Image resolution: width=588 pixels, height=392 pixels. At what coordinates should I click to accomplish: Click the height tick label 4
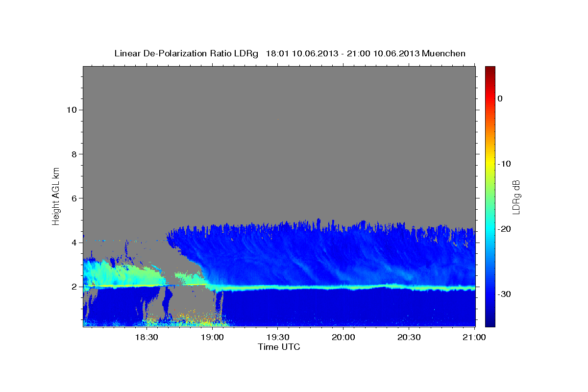tap(73, 243)
